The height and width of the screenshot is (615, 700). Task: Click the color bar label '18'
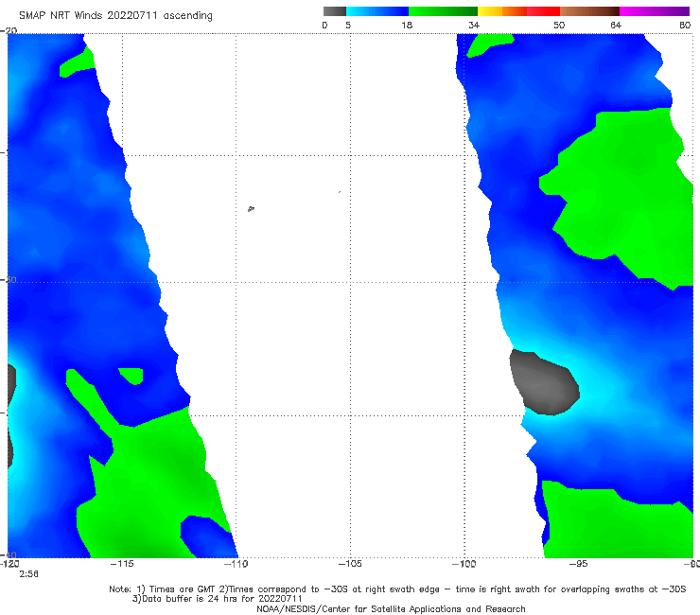tap(407, 25)
